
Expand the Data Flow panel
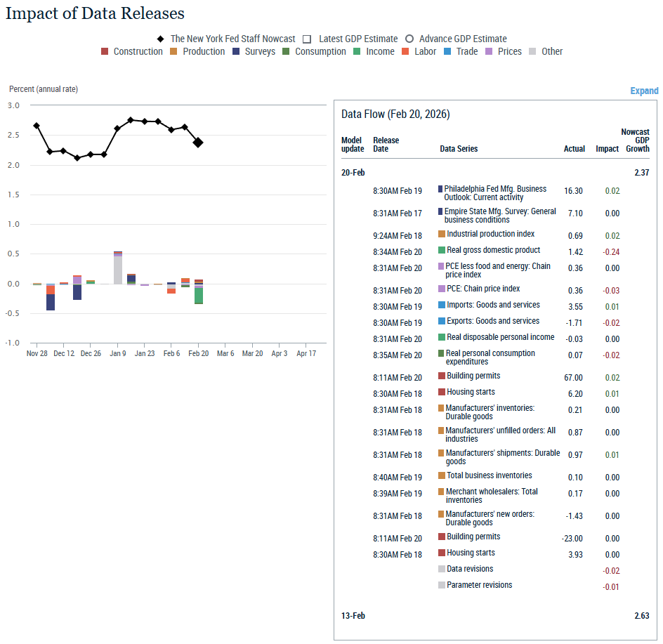pyautogui.click(x=644, y=91)
